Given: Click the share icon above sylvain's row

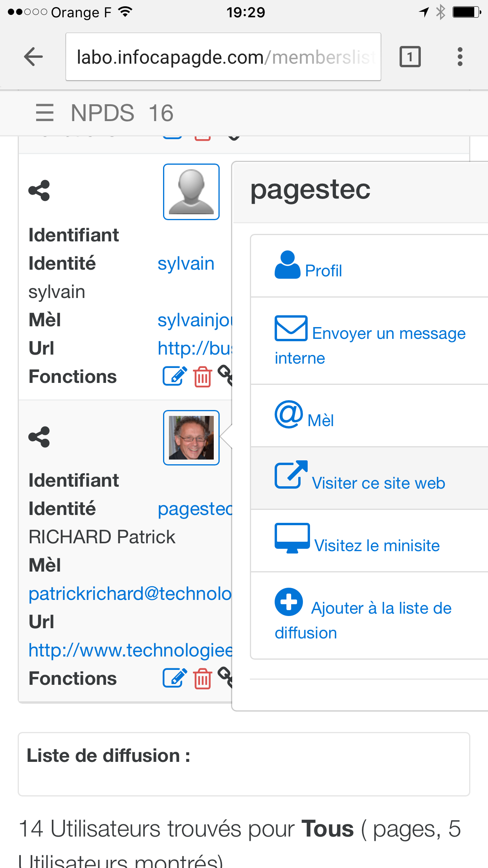Looking at the screenshot, I should pyautogui.click(x=39, y=191).
